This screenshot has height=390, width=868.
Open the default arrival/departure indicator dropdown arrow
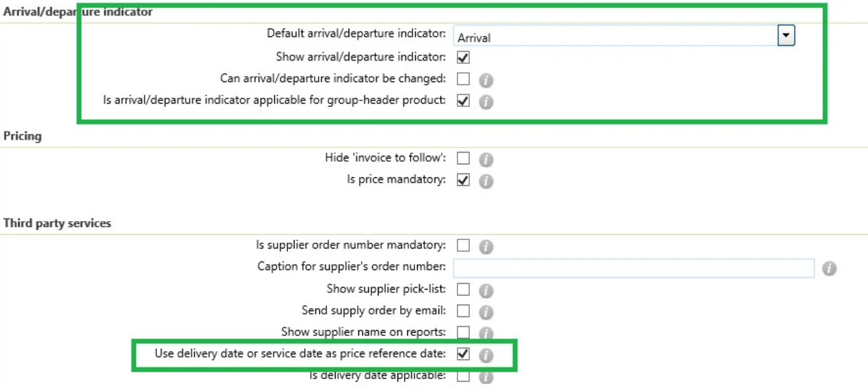[x=787, y=36]
